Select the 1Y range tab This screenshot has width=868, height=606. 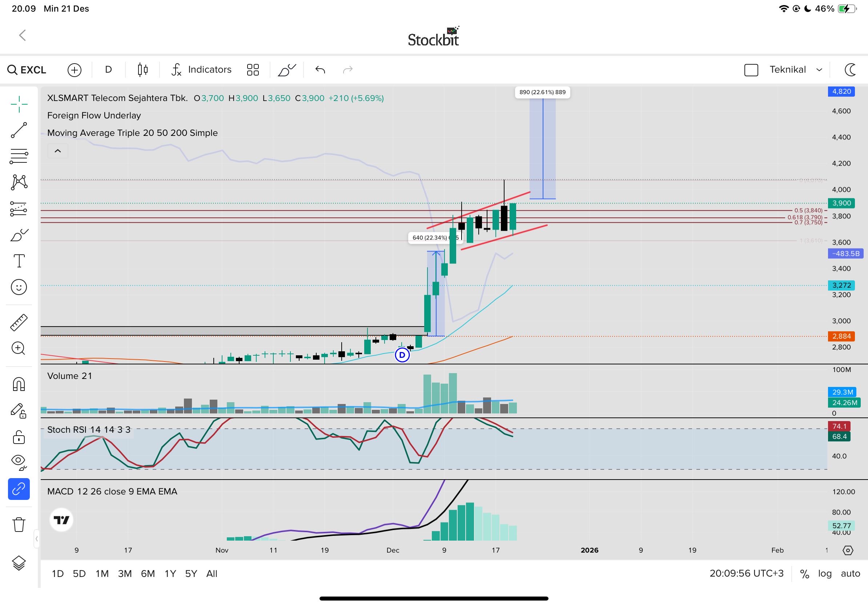pos(170,574)
